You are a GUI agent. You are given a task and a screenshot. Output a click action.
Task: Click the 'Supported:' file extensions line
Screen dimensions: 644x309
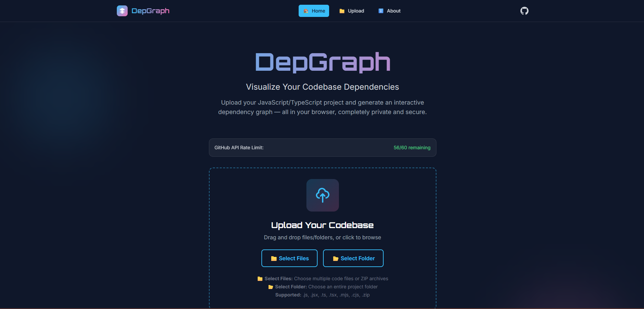[322, 295]
